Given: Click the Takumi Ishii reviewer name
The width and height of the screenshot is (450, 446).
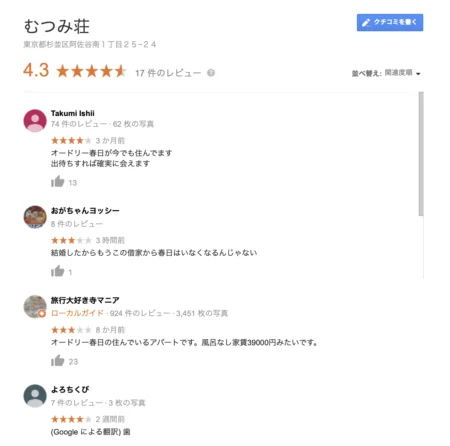Looking at the screenshot, I should tap(73, 113).
